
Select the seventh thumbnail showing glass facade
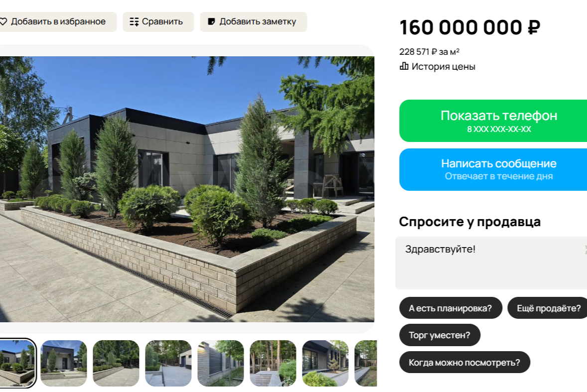[325, 363]
